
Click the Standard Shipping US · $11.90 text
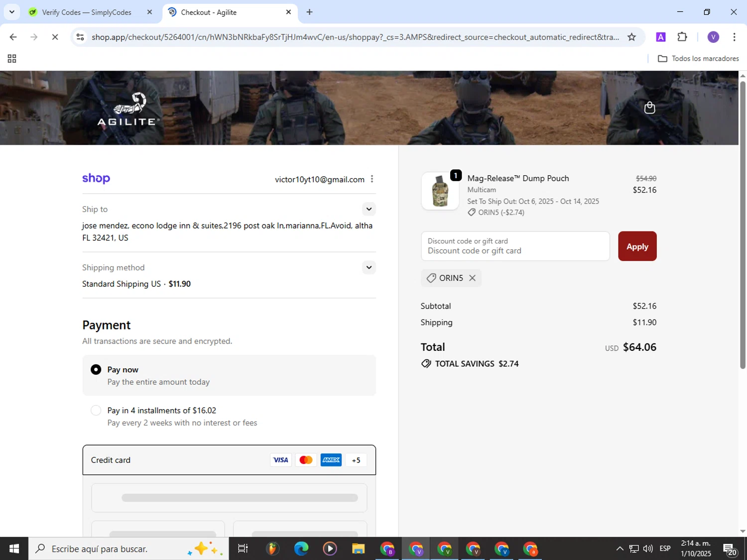pos(136,284)
